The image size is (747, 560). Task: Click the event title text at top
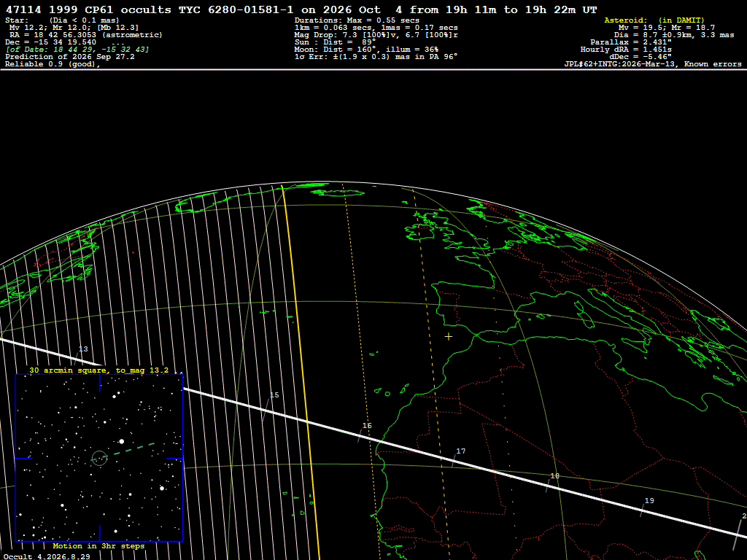(x=301, y=9)
